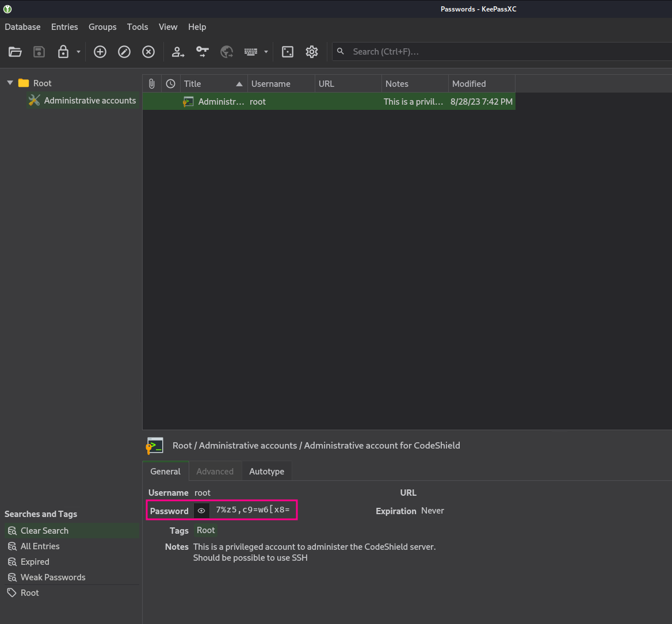Viewport: 672px width, 624px height.
Task: Collapse the Root group tree arrow
Action: 10,83
